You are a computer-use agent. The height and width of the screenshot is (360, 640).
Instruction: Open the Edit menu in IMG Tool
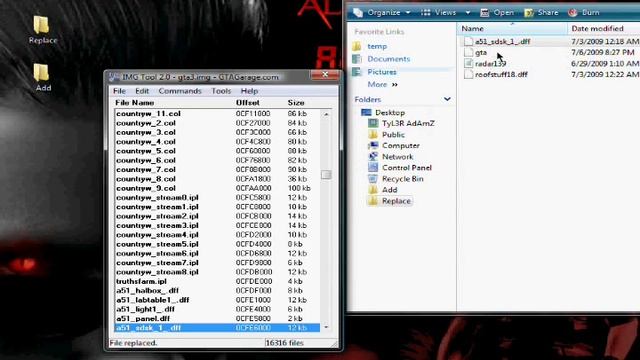142,91
